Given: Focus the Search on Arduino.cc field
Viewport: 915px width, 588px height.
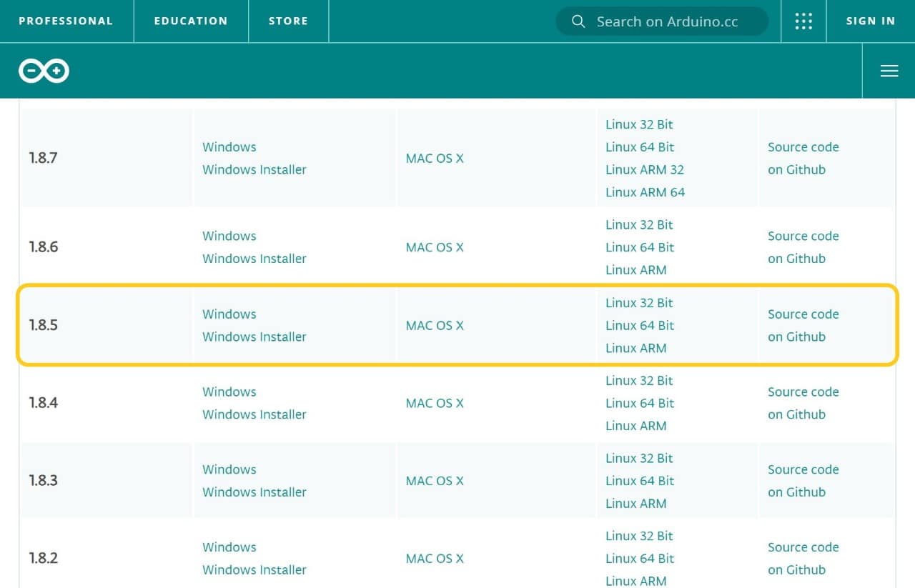Looking at the screenshot, I should (x=662, y=21).
